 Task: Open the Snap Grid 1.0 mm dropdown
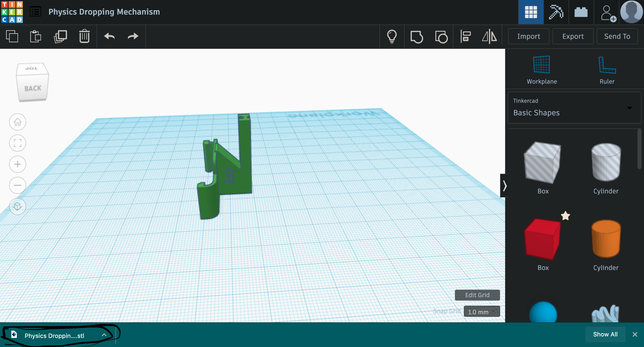click(x=481, y=311)
